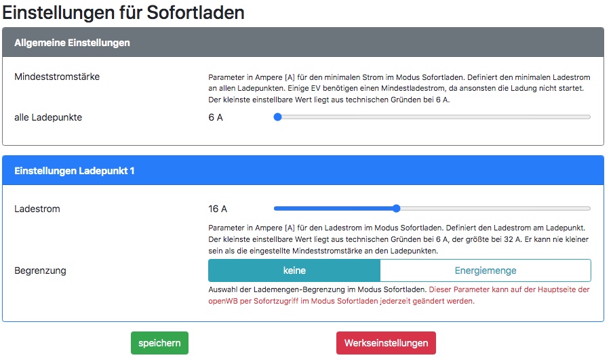
Task: Click the Ladestrom parameter description paragraph
Action: point(399,239)
